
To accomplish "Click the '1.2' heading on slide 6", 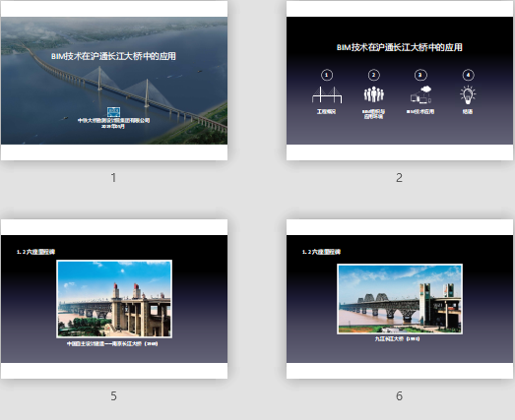I will [321, 252].
